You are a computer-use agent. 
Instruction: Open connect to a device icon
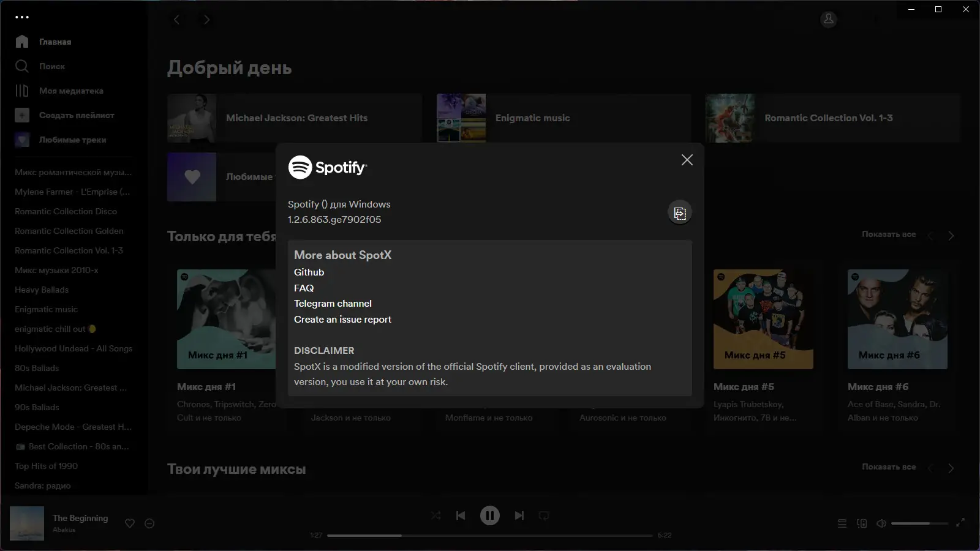click(x=862, y=523)
